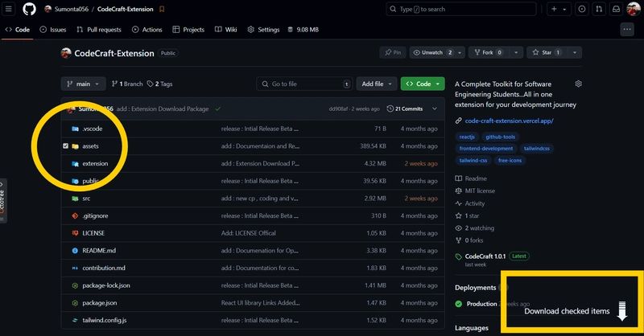Expand the Octotree side panel handle
Screen dimensions: 644x336
coord(3,201)
